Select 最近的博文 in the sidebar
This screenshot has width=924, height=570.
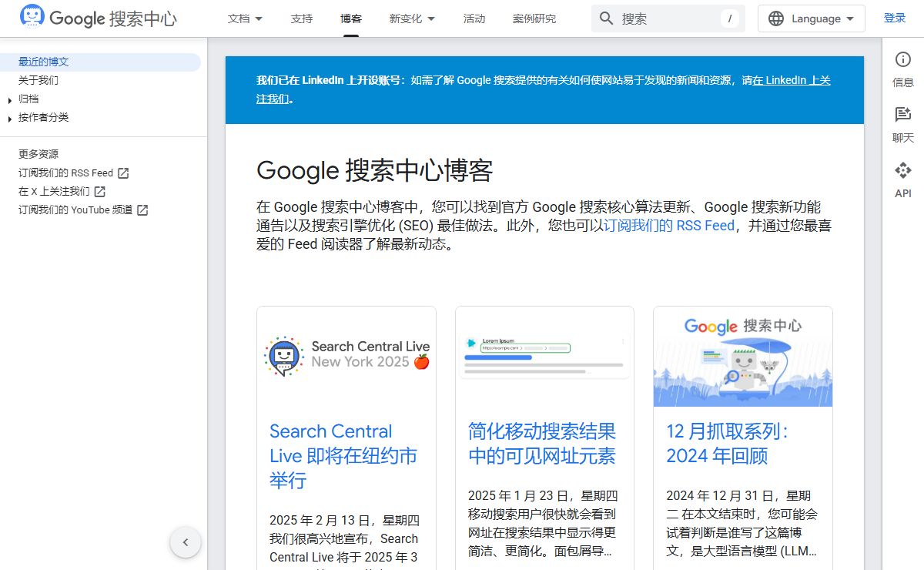coord(44,62)
